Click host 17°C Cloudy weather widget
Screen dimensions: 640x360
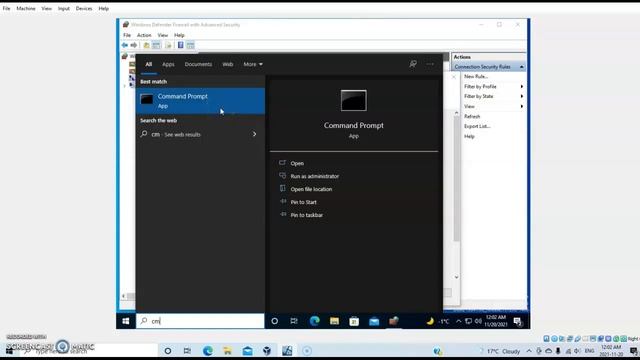[x=500, y=351]
